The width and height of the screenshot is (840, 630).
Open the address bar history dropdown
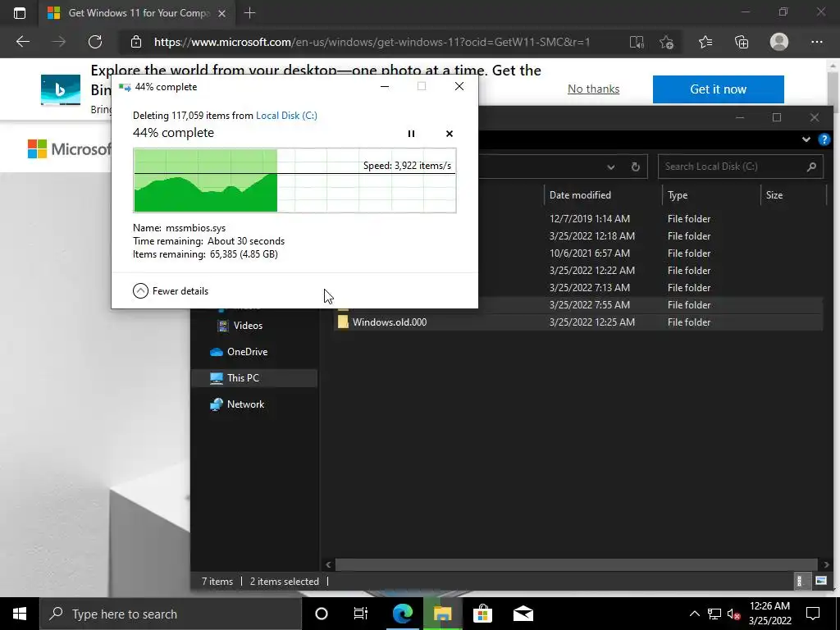click(610, 167)
